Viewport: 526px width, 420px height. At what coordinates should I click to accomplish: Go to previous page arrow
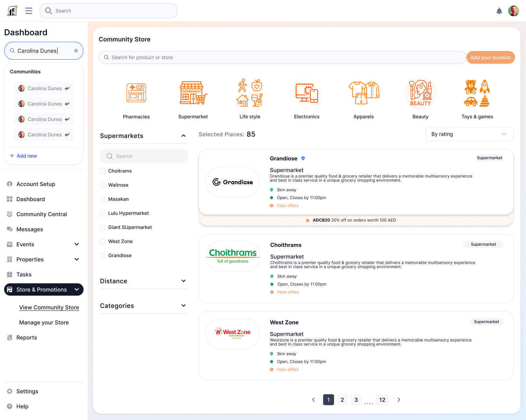pos(313,400)
